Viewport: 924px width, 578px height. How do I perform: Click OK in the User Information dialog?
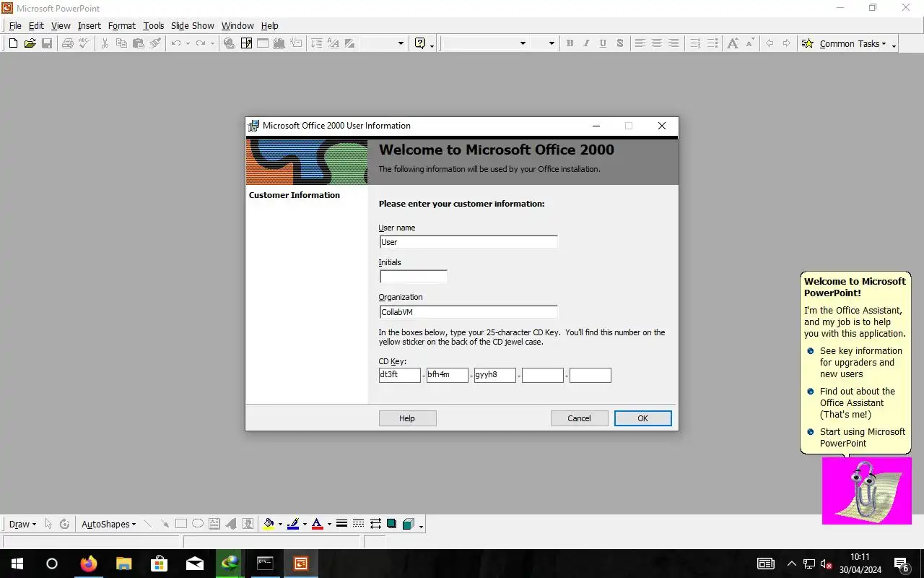[x=642, y=418]
